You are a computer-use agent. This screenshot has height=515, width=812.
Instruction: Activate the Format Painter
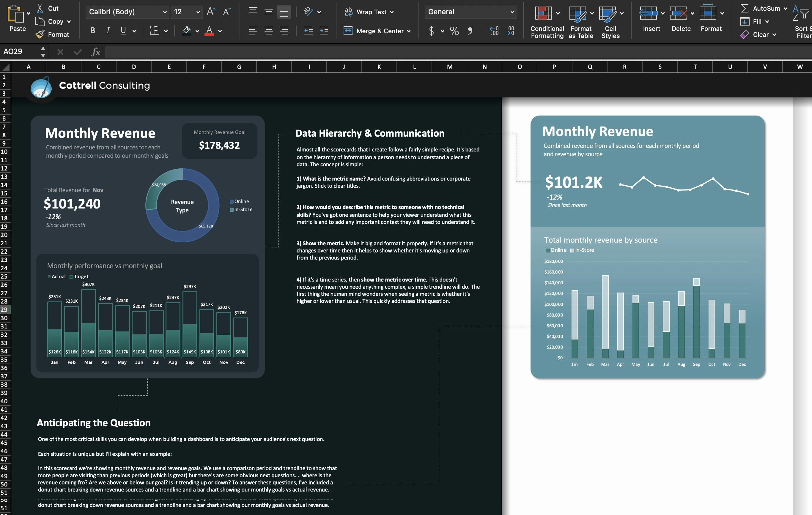point(53,34)
